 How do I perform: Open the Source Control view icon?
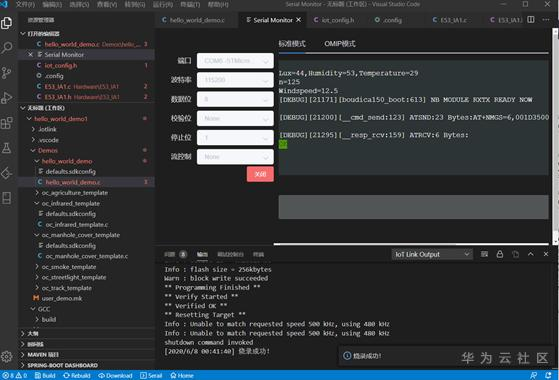click(x=7, y=73)
